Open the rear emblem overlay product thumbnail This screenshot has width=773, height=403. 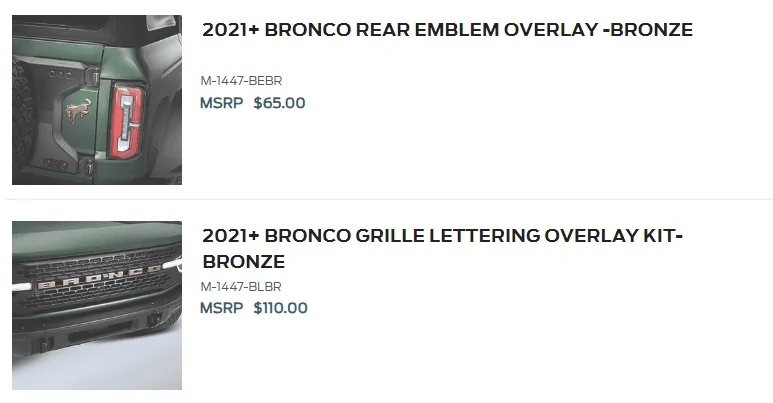click(97, 100)
